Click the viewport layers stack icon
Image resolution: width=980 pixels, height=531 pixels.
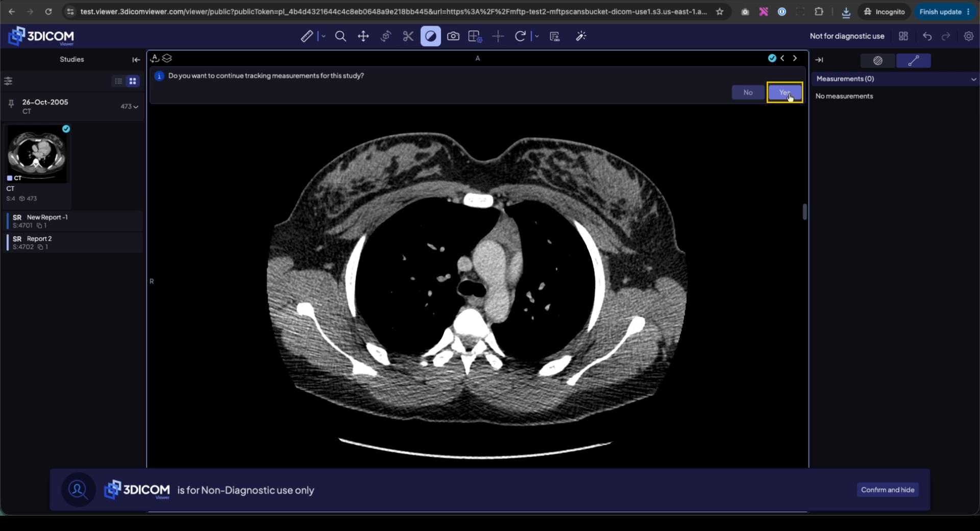167,58
